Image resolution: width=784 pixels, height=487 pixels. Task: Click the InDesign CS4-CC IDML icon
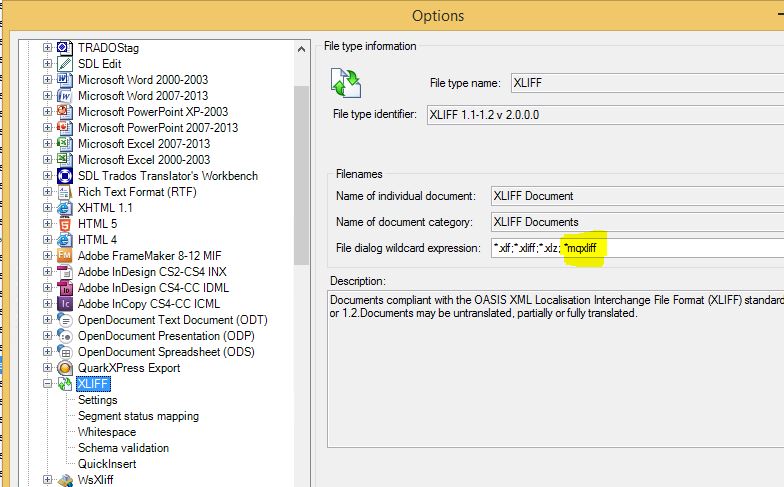[x=64, y=288]
